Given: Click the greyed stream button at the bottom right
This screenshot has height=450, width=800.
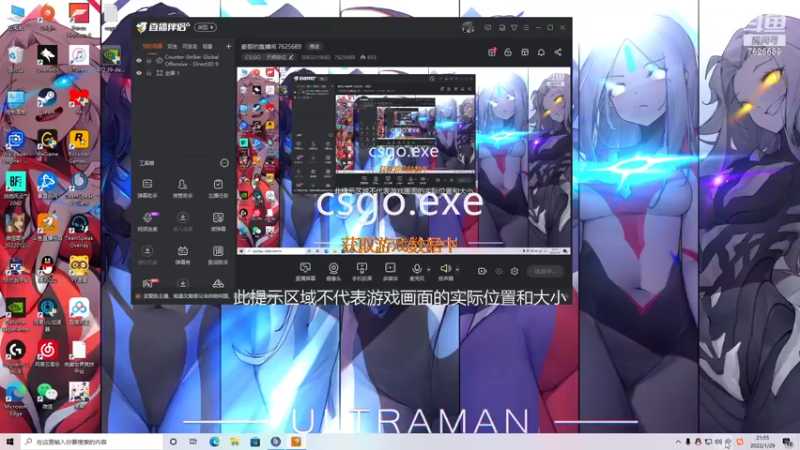Looking at the screenshot, I should 545,271.
